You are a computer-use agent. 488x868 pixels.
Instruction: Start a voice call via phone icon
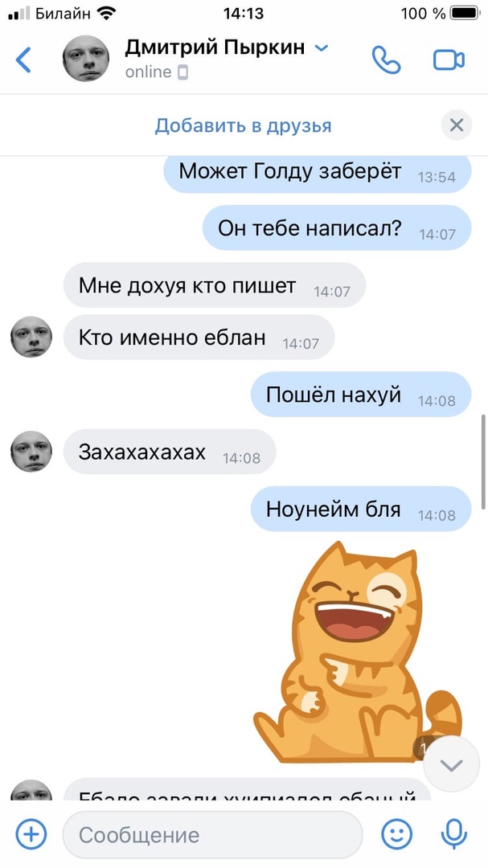coord(386,59)
